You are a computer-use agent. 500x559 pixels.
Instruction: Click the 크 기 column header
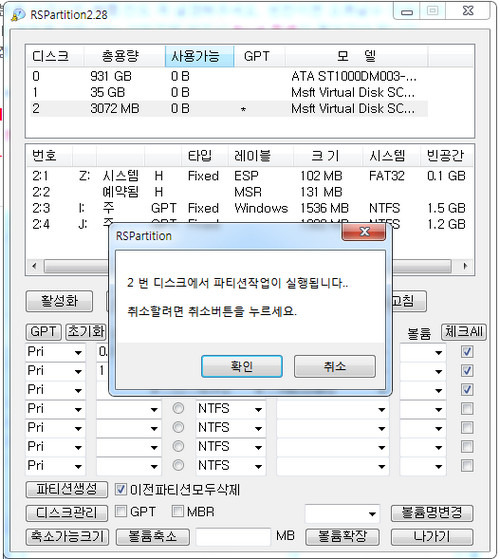(328, 156)
